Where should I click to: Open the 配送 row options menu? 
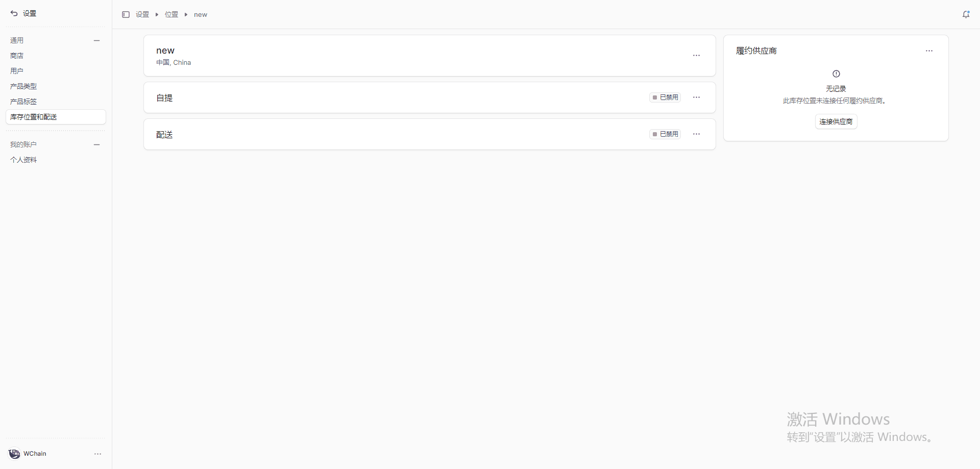tap(696, 134)
